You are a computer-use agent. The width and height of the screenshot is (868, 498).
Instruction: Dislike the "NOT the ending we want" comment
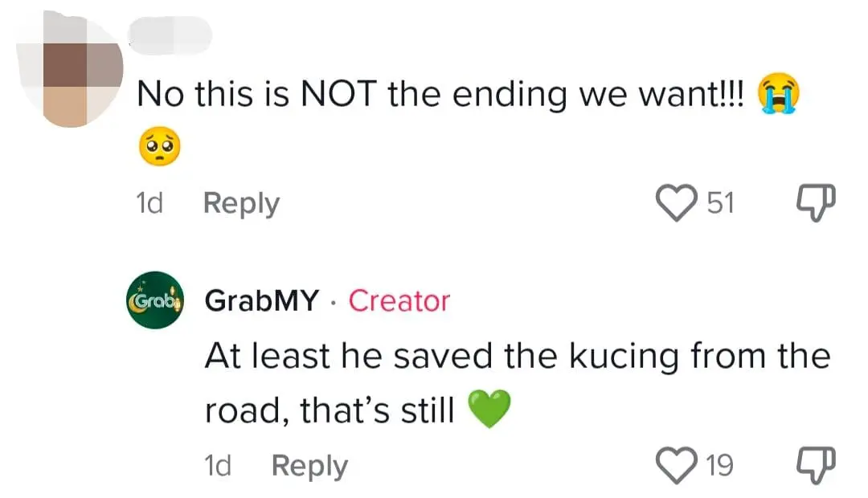(x=817, y=203)
